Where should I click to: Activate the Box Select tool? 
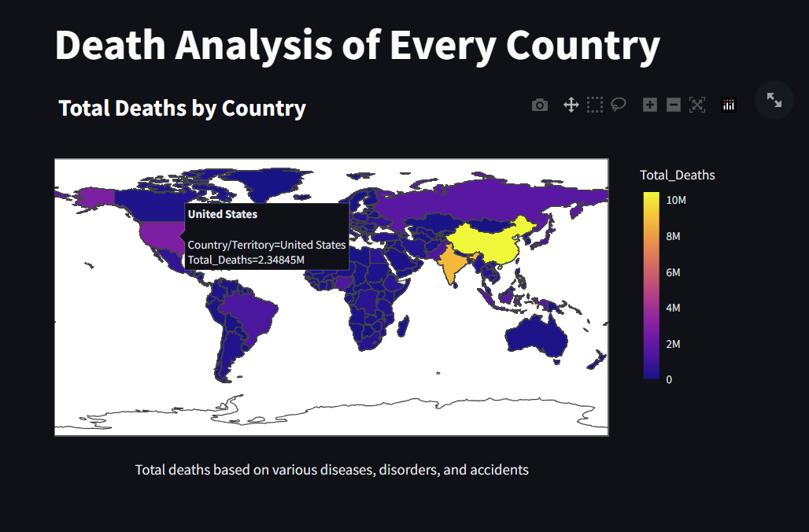(x=594, y=105)
